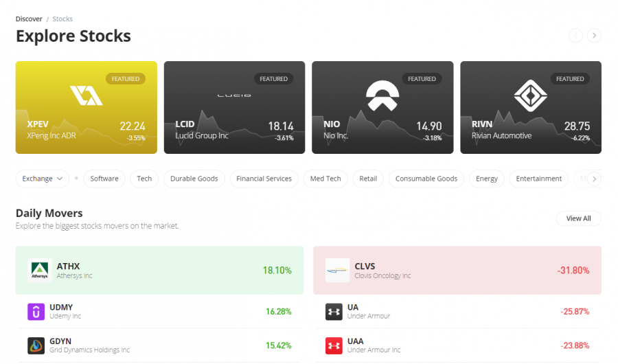Click the Nio logo icon
The width and height of the screenshot is (618, 364).
pos(382,96)
